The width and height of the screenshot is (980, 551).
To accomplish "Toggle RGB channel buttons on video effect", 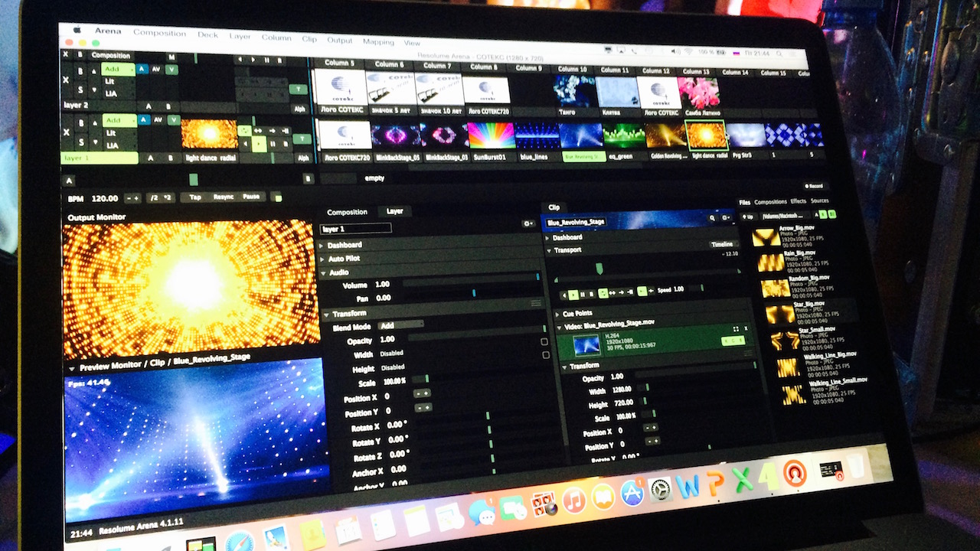I will [x=733, y=341].
